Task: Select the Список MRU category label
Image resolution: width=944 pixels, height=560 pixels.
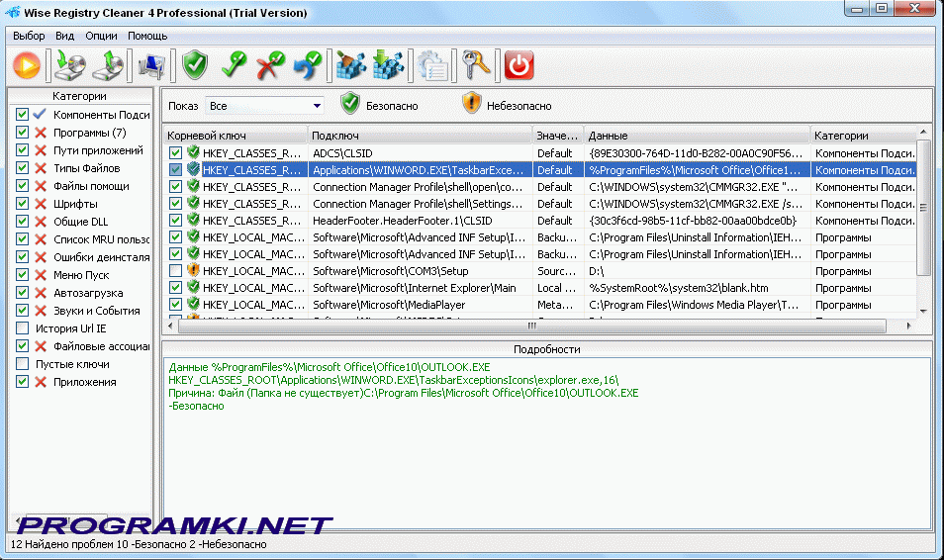Action: [101, 239]
